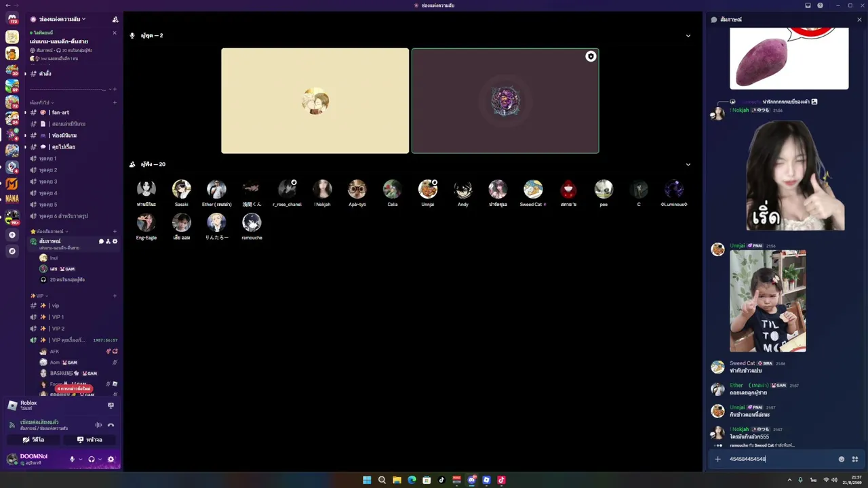The width and height of the screenshot is (868, 488).
Task: Open the apps icon in the chat input
Action: pos(855,459)
